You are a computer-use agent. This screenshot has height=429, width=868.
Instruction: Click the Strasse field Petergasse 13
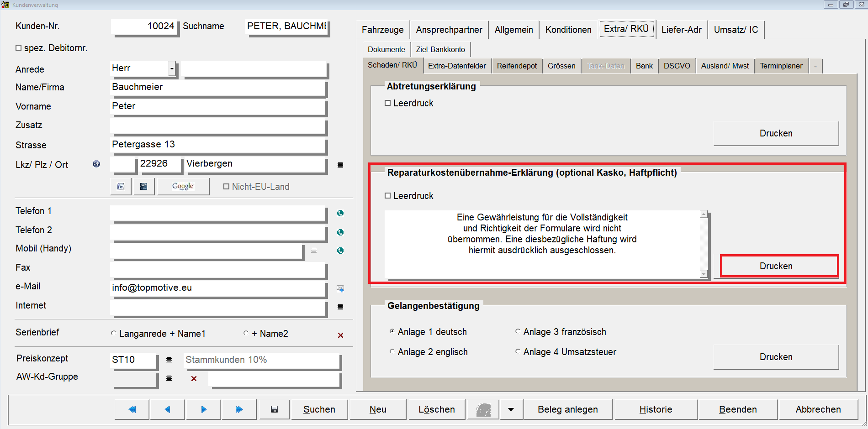(x=218, y=145)
